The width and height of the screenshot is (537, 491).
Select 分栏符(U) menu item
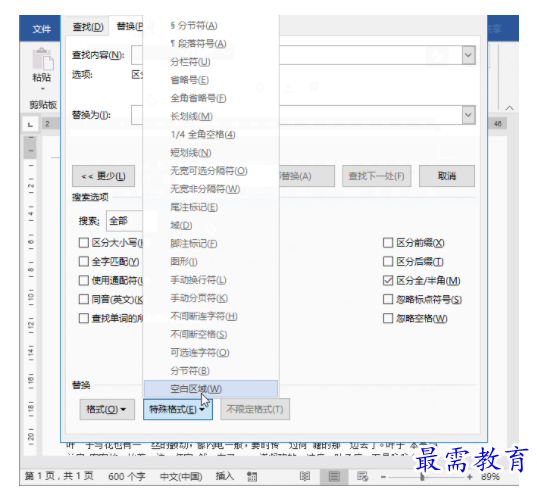pyautogui.click(x=211, y=62)
